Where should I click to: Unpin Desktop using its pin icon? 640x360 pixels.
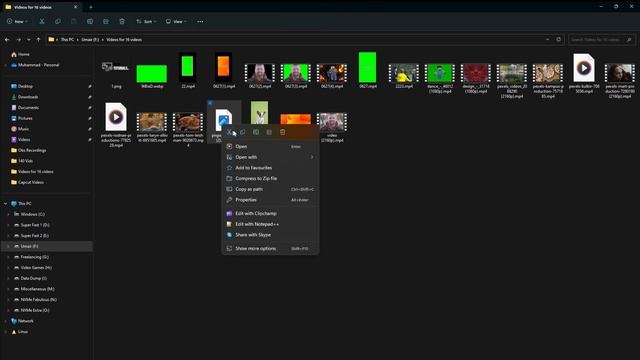(89, 86)
